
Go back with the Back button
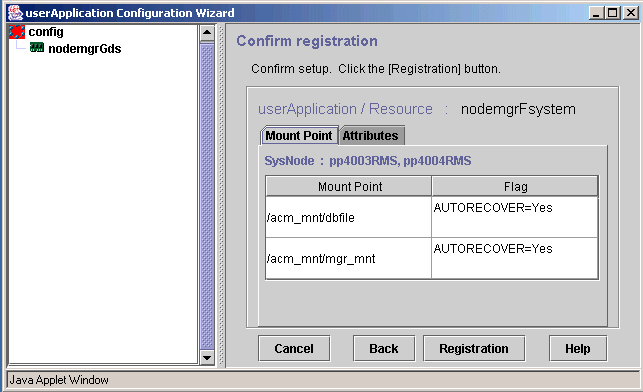(384, 349)
